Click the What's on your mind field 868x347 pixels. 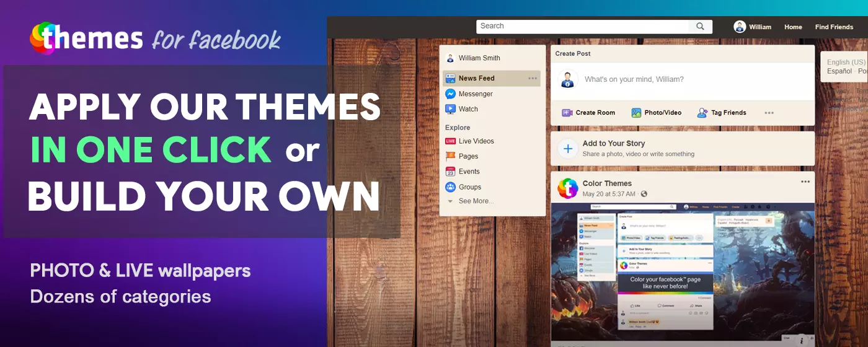[x=634, y=79]
